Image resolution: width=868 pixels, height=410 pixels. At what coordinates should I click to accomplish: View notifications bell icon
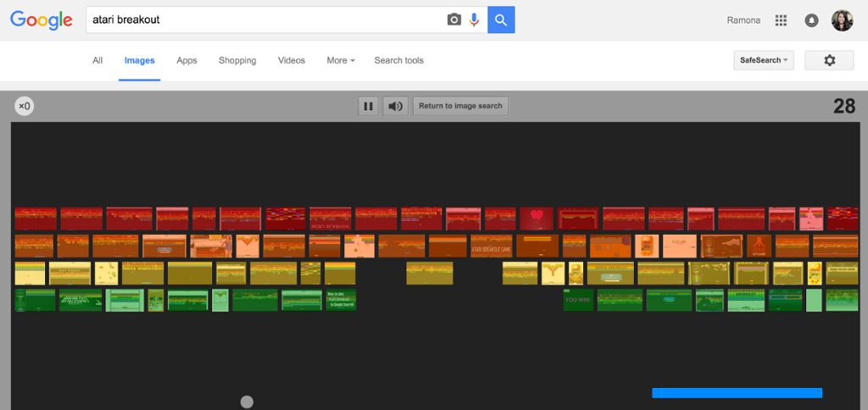pos(811,20)
